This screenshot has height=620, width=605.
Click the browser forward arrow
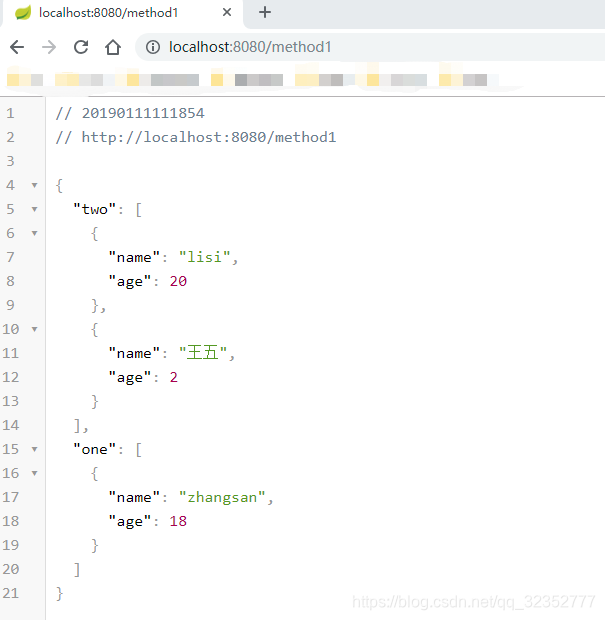tap(49, 47)
